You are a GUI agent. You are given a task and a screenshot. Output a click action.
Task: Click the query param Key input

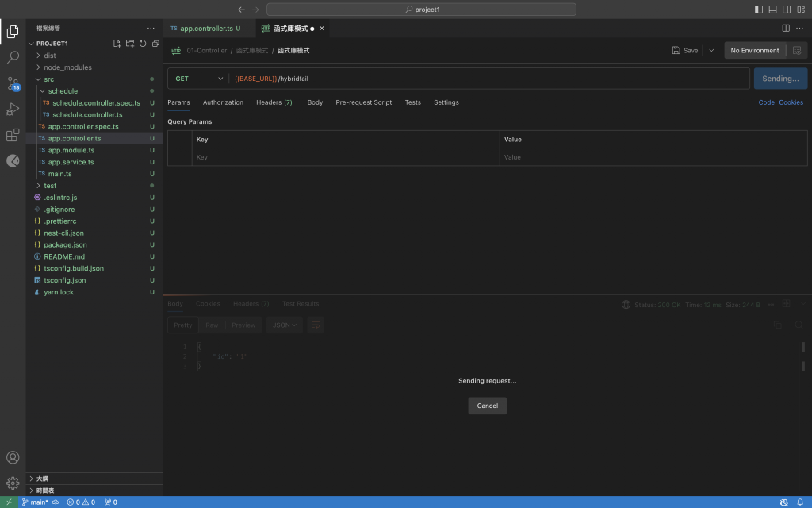346,157
